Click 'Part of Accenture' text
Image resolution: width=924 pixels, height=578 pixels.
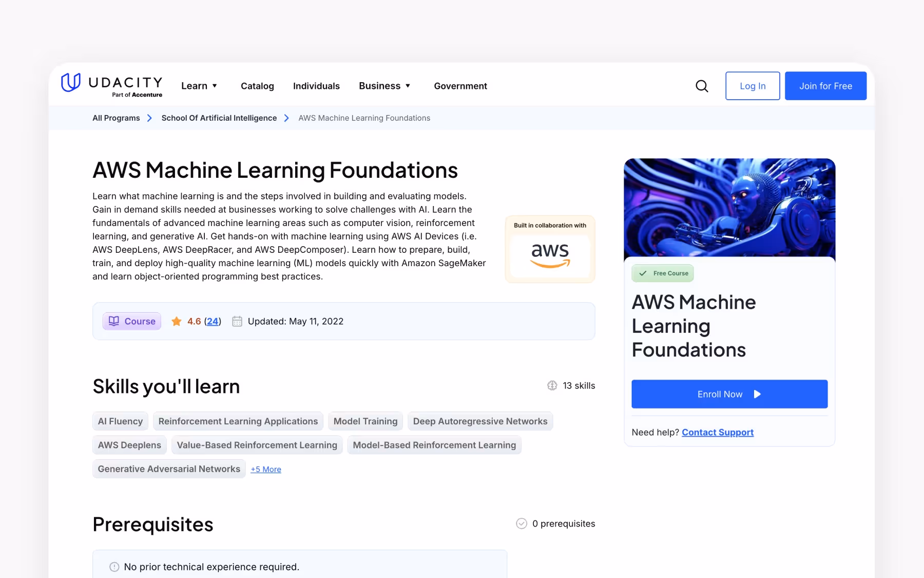[x=137, y=95]
